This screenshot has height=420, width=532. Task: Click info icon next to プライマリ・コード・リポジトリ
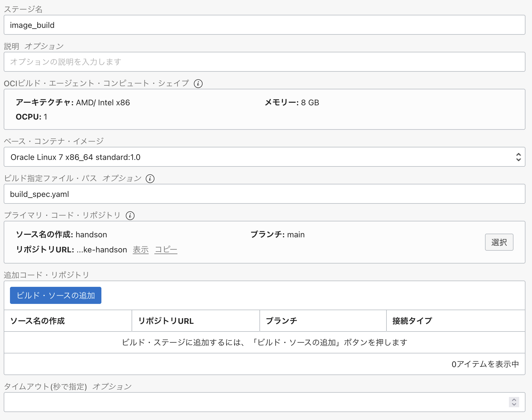tap(130, 216)
